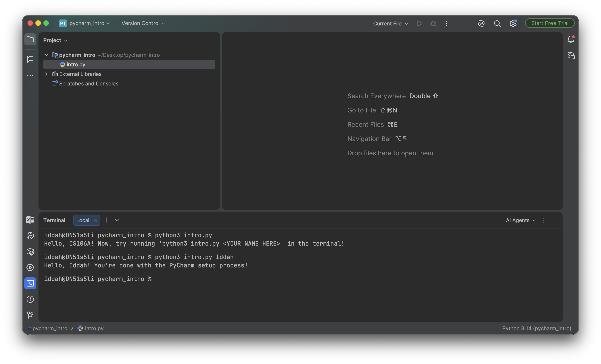
Task: Click 'Hello, Iddah!' output line
Action: pyautogui.click(x=146, y=265)
